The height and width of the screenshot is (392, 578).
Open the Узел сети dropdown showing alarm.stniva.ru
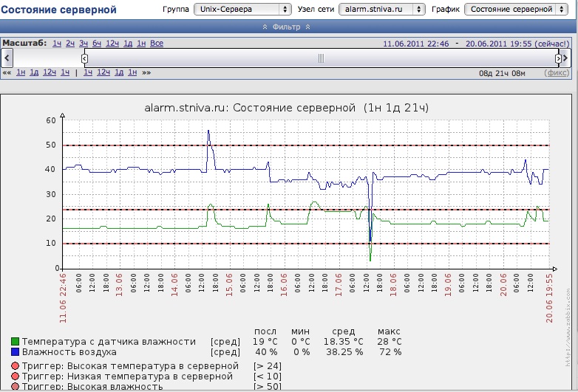381,10
